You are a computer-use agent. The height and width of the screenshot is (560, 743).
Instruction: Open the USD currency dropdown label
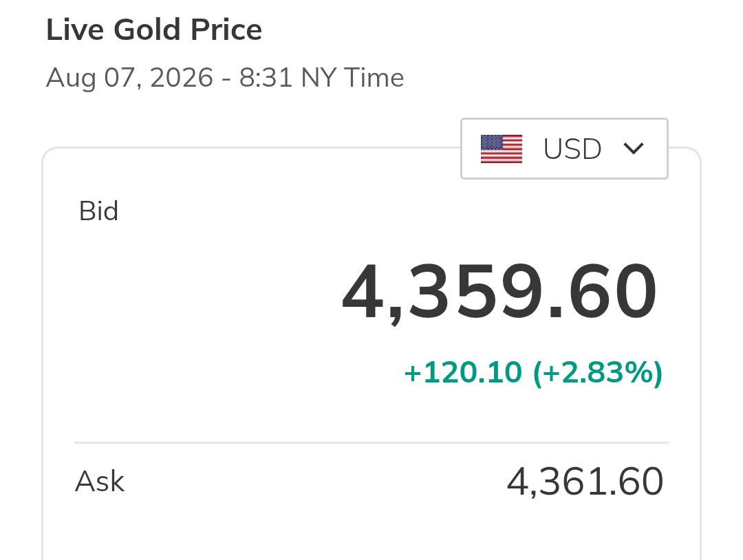[x=572, y=149]
